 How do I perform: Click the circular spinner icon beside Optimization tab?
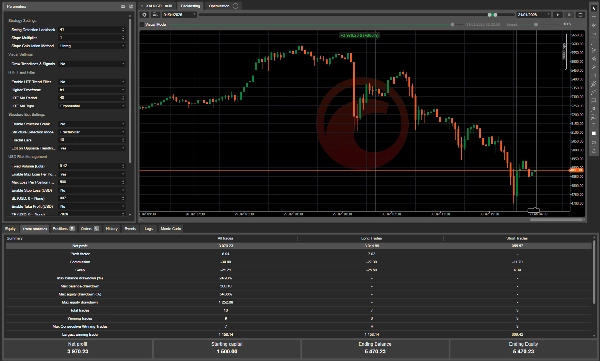click(235, 6)
